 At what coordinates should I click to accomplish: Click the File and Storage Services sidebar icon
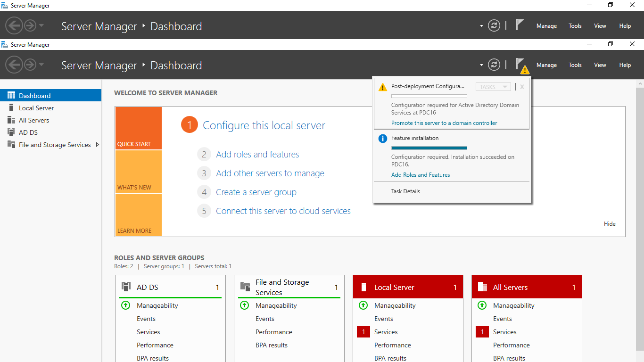tap(11, 144)
